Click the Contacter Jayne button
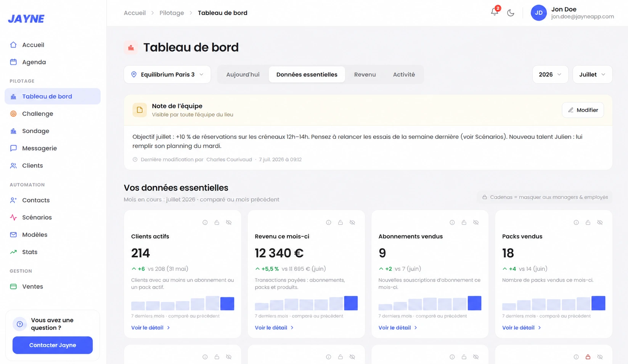The width and height of the screenshot is (628, 364). click(x=53, y=345)
